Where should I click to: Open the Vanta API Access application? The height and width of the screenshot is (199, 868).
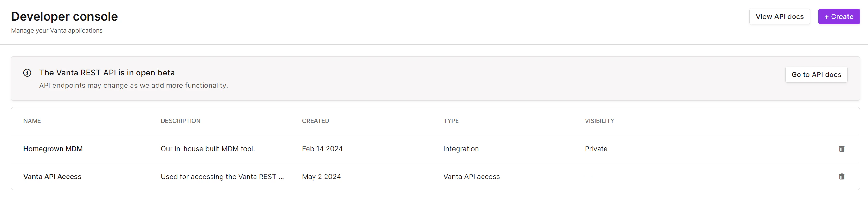[x=52, y=177]
